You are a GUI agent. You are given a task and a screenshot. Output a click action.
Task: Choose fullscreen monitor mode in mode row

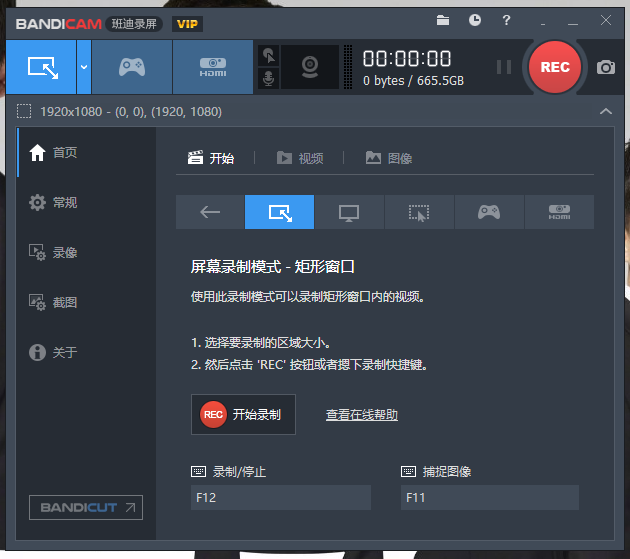[349, 212]
